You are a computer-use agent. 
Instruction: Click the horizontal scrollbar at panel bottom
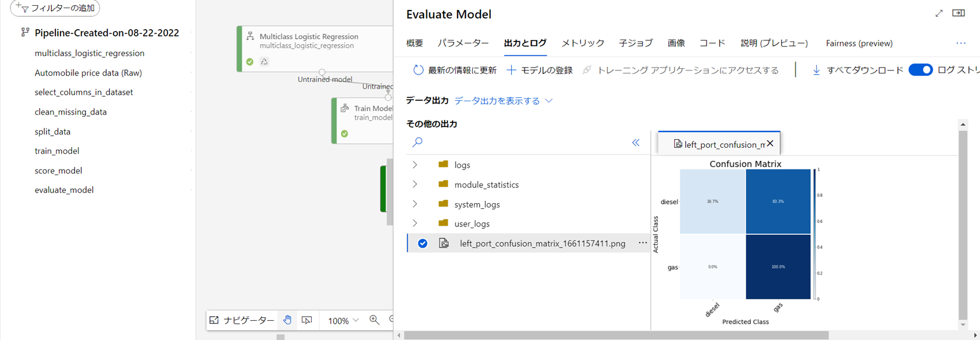tap(616, 335)
